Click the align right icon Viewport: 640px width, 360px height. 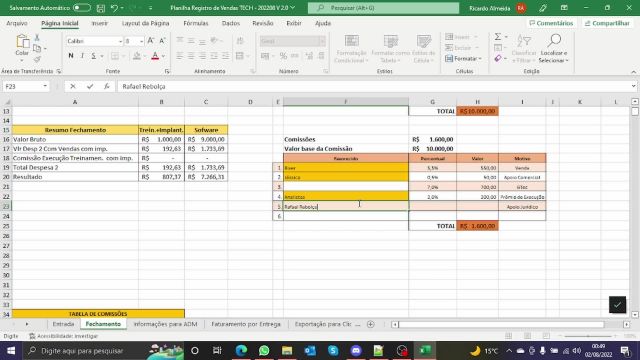(x=202, y=56)
